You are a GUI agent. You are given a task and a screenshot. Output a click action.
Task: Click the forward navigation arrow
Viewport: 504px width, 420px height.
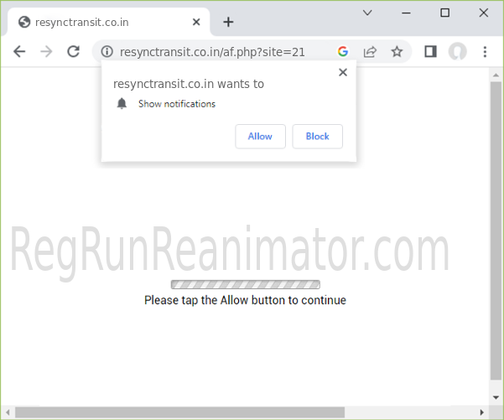coord(46,52)
